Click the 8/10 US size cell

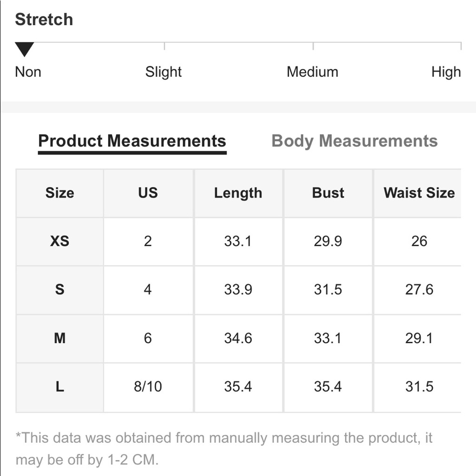148,387
